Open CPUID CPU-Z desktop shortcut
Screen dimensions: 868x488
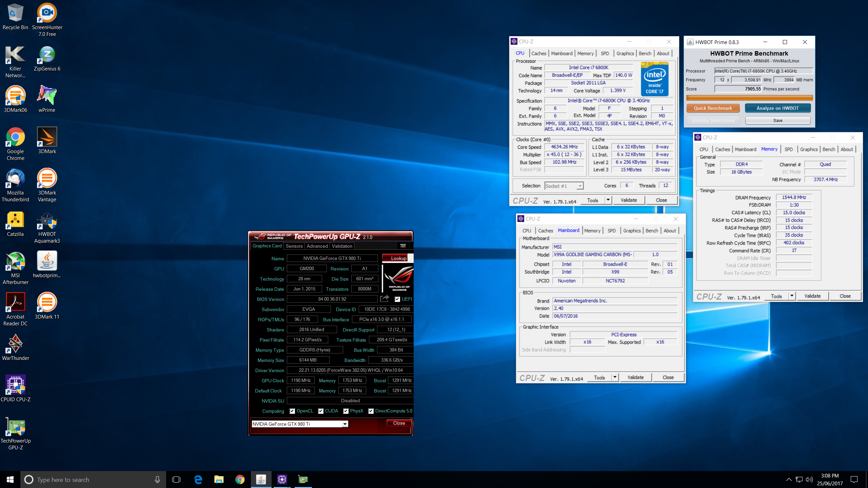[15, 389]
